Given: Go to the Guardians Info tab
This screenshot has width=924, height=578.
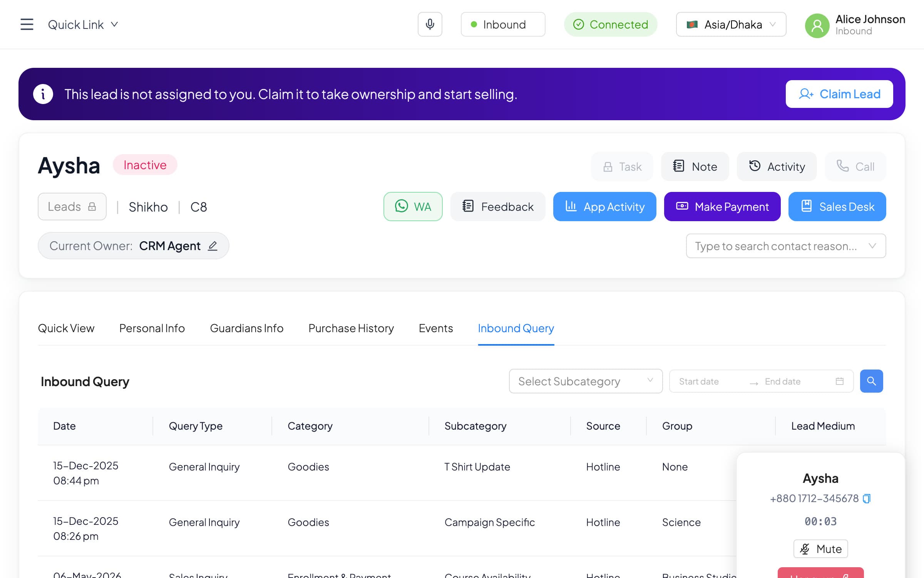Looking at the screenshot, I should [x=247, y=328].
